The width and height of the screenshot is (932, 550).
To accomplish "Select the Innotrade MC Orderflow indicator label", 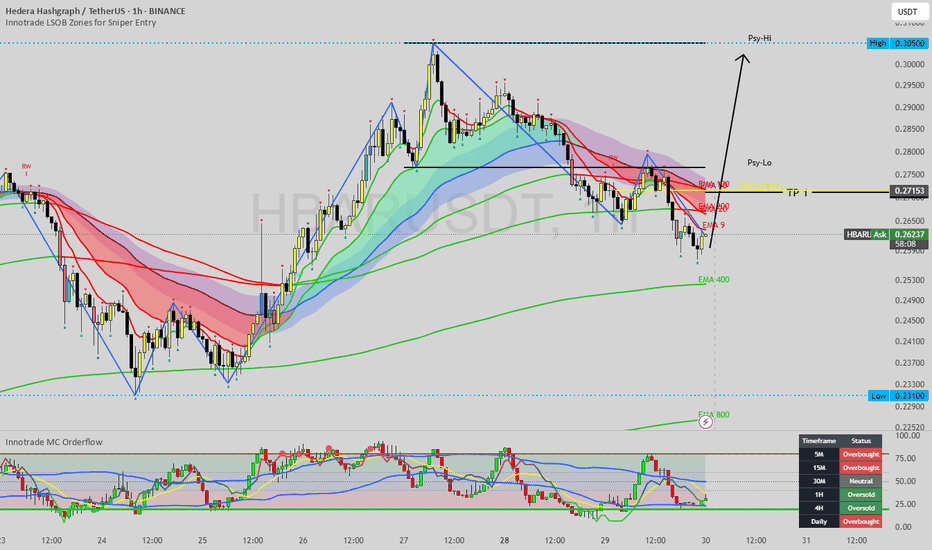I will pos(54,442).
